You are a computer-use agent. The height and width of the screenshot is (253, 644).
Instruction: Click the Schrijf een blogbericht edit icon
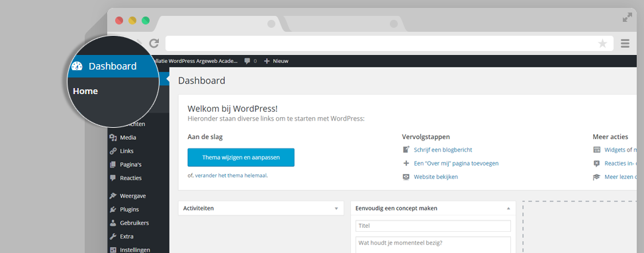pos(406,150)
